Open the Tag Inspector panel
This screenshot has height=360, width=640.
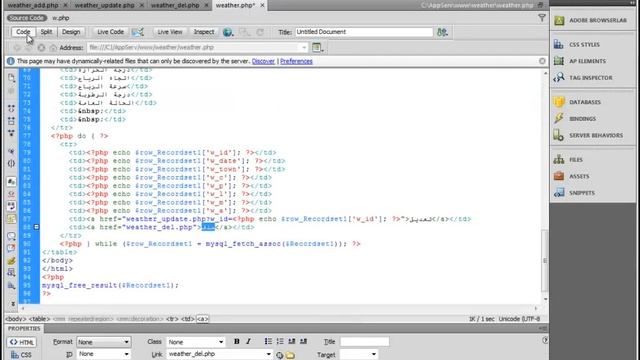[590, 78]
